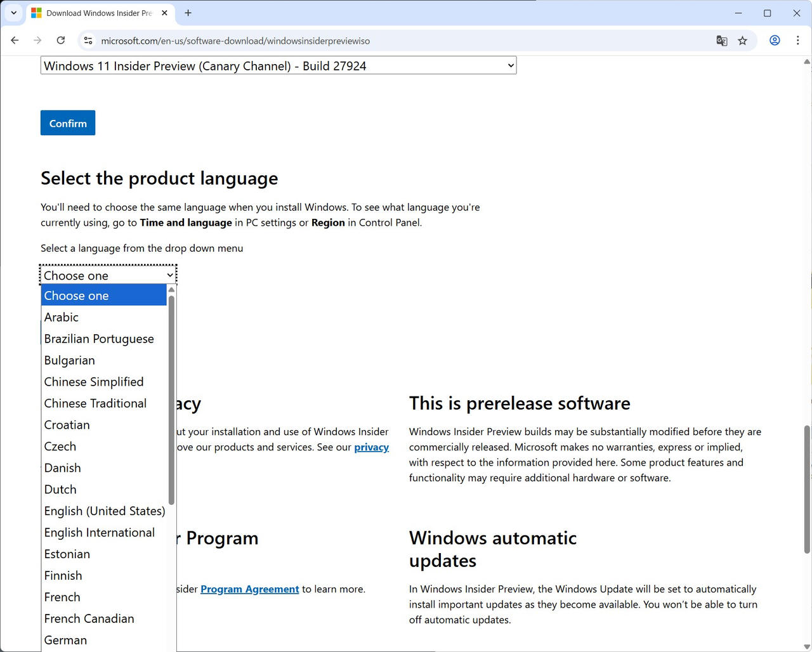This screenshot has height=652, width=812.
Task: Select the highlighted Choose one option
Action: (104, 296)
